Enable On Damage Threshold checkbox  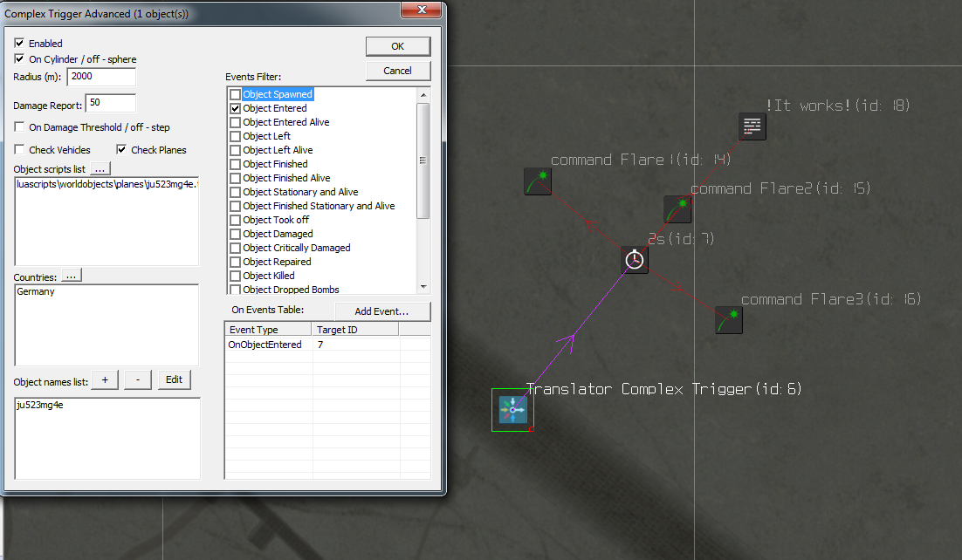pyautogui.click(x=19, y=127)
